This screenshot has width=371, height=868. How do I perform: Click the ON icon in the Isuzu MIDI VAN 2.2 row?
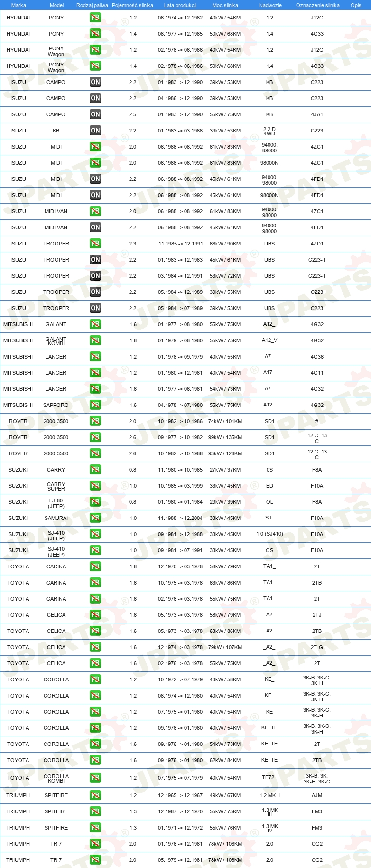click(95, 227)
